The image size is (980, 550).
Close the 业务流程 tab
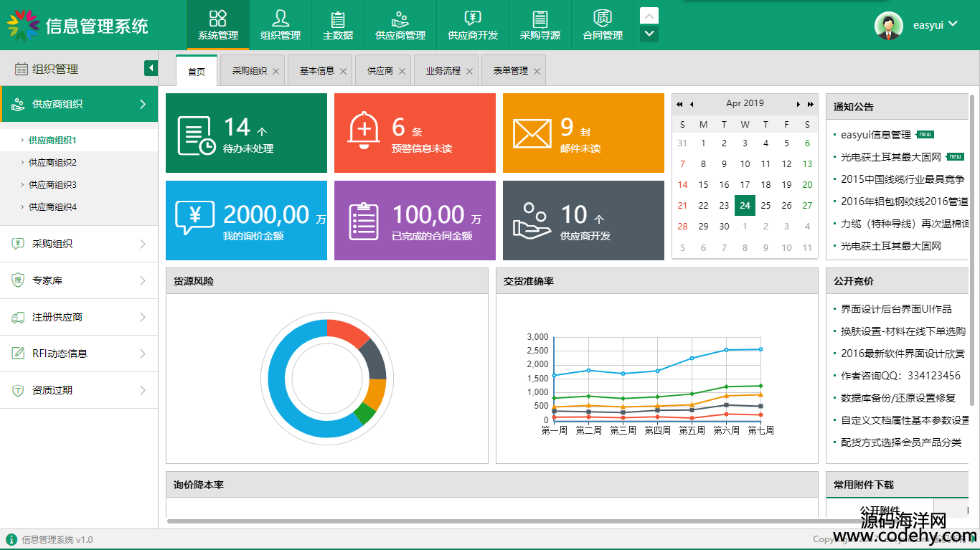(x=469, y=71)
